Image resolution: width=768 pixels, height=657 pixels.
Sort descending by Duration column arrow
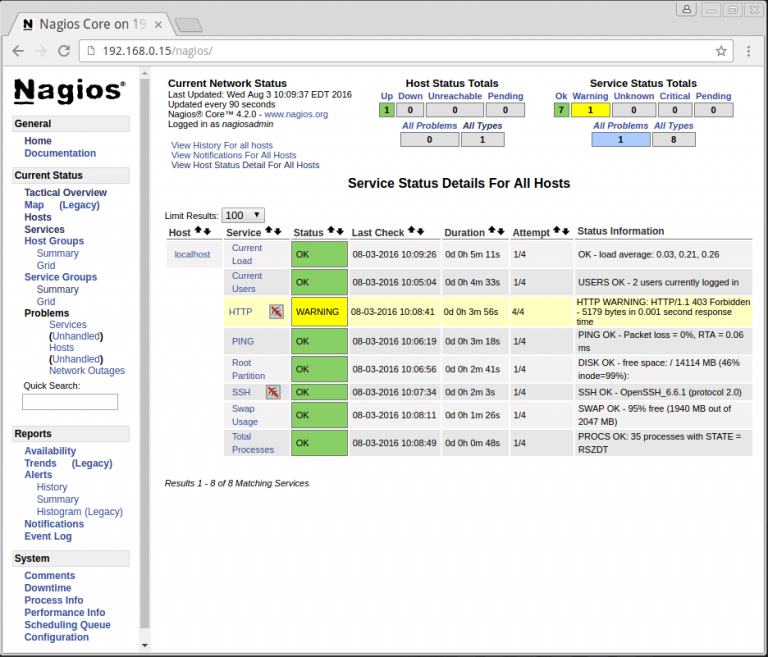pyautogui.click(x=500, y=232)
